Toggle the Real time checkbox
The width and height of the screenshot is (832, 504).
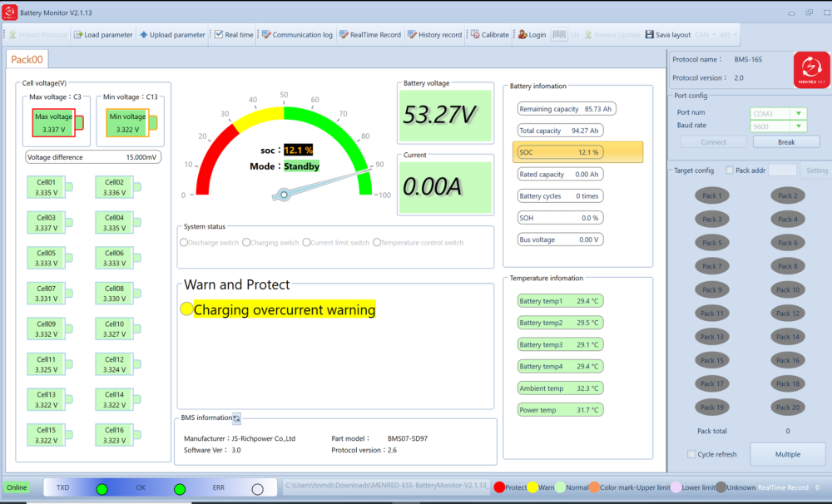click(x=219, y=34)
